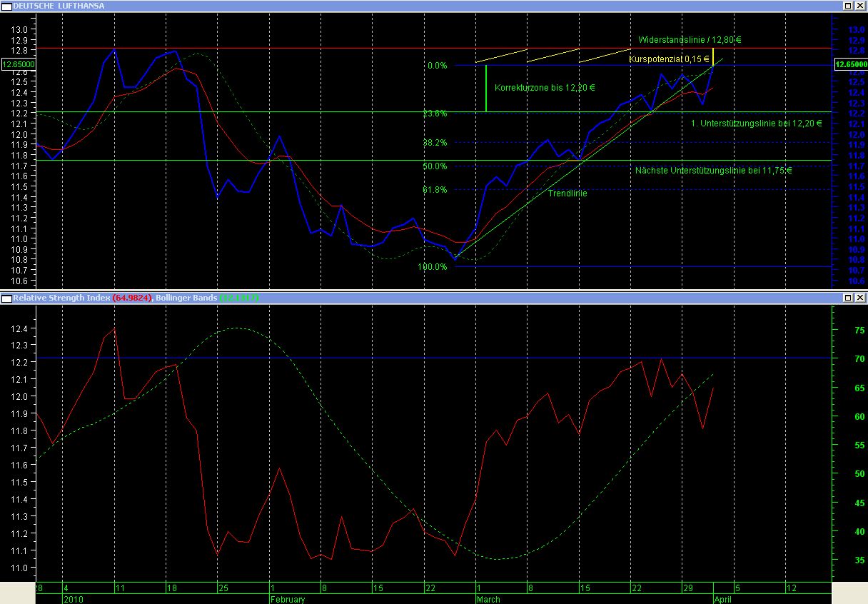This screenshot has width=868, height=604.
Task: Click the 13.0 label on left price axis
Action: coord(21,30)
